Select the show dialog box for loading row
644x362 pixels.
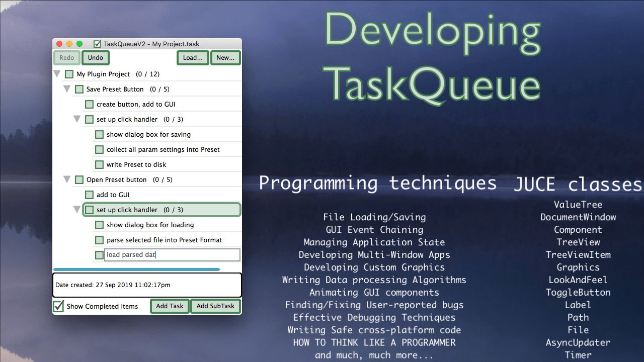point(167,225)
